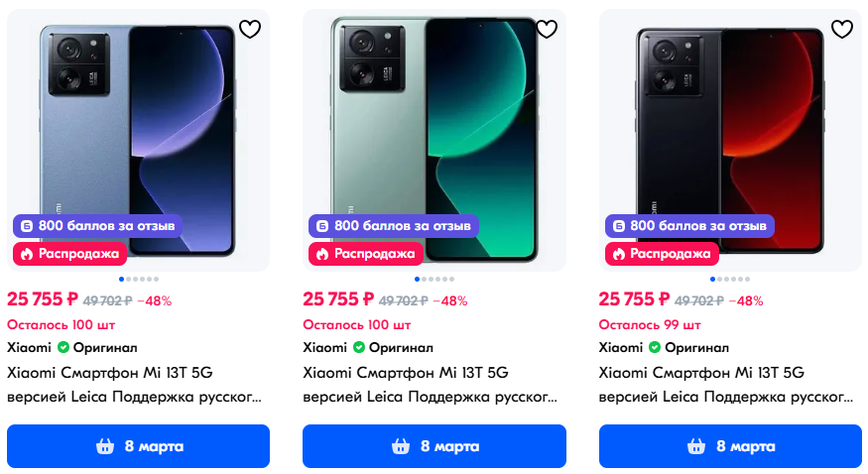Open the second listing's Xiaomi brand link
This screenshot has width=868, height=474.
coord(324,348)
